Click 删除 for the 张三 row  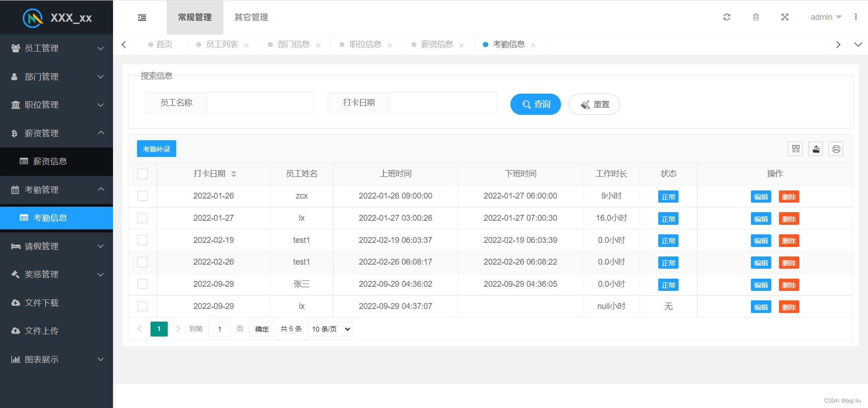[789, 285]
